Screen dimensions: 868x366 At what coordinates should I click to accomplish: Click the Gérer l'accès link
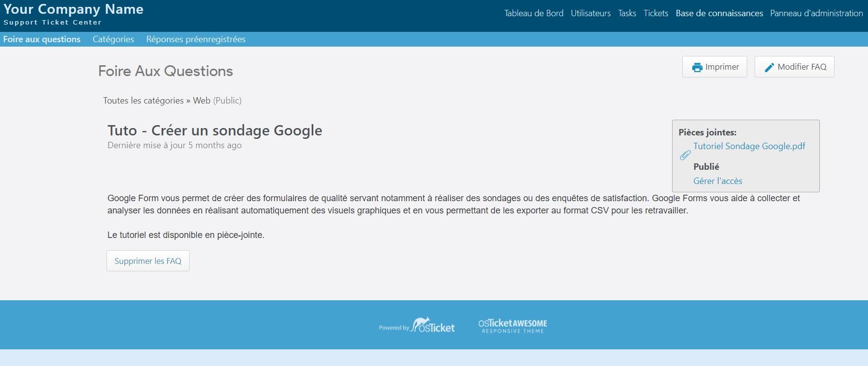click(x=717, y=181)
